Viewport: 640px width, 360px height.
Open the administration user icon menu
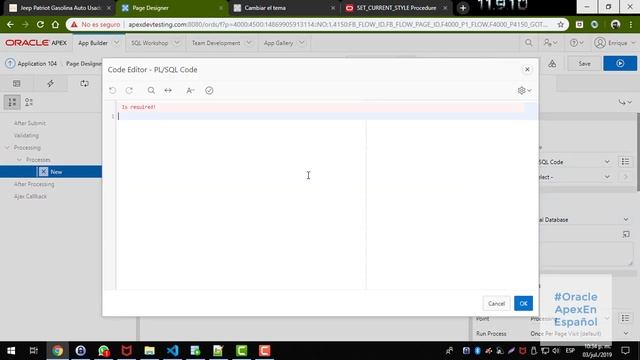pos(550,42)
